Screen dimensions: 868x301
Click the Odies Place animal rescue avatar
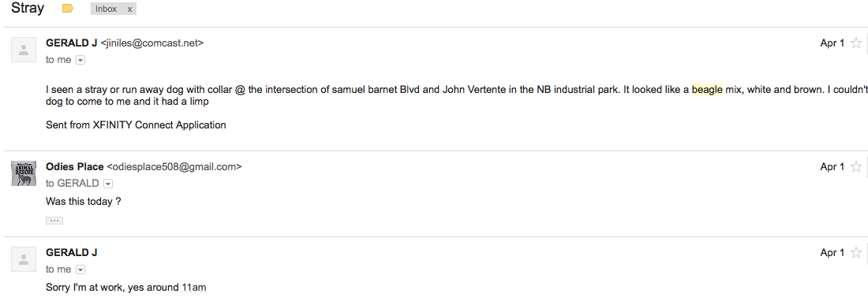(x=24, y=173)
